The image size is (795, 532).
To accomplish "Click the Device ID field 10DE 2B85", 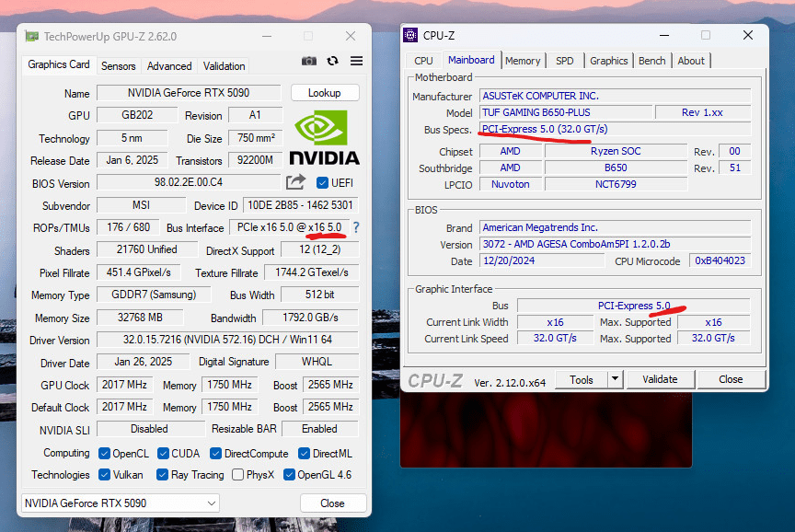I will coord(300,205).
